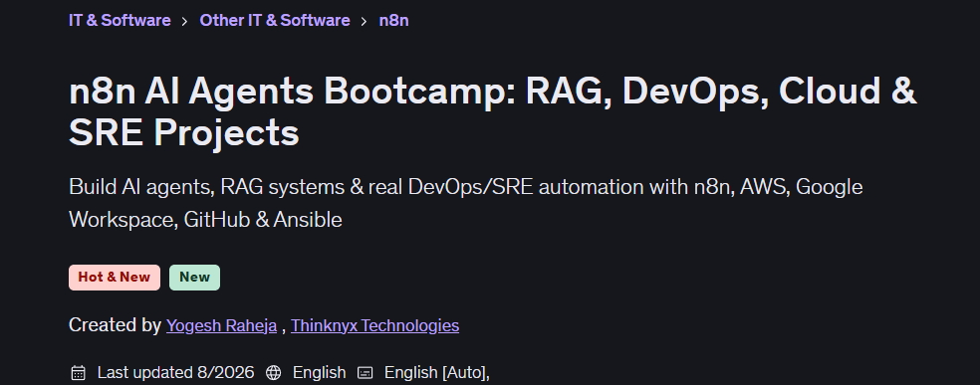The width and height of the screenshot is (980, 385).
Task: Click the calendar last-updated icon
Action: [x=78, y=373]
